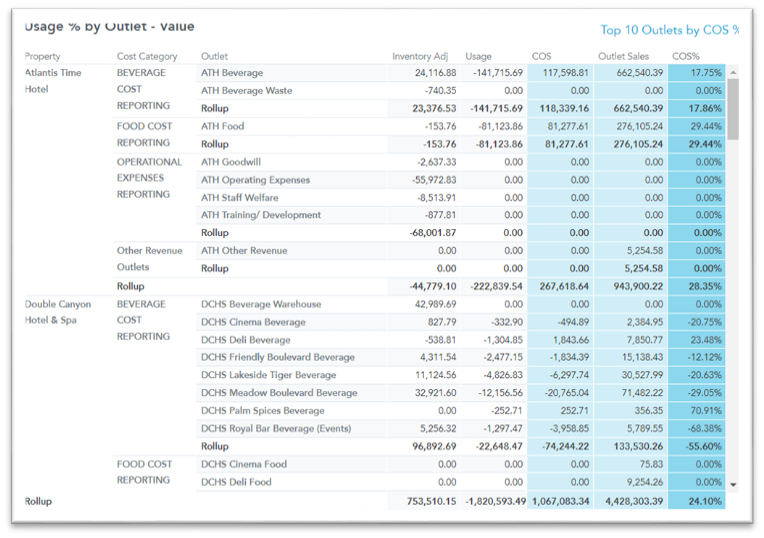Select the ATH Food outlet
Image resolution: width=764 pixels, height=538 pixels.
click(223, 126)
